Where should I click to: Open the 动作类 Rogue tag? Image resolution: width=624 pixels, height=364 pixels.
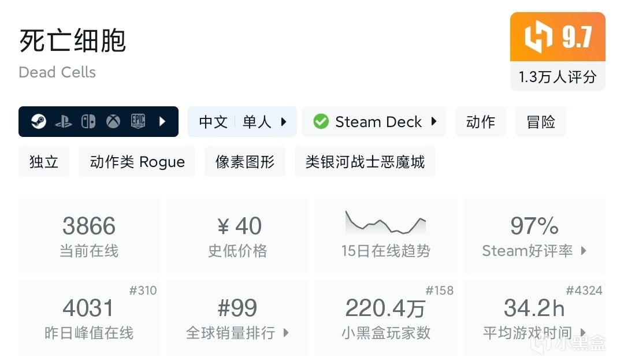pos(137,162)
